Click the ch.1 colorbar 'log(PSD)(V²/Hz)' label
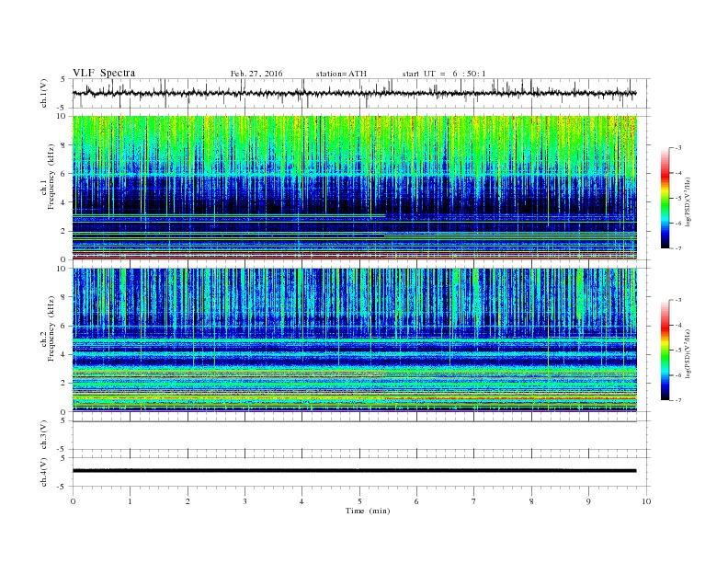 coord(688,201)
